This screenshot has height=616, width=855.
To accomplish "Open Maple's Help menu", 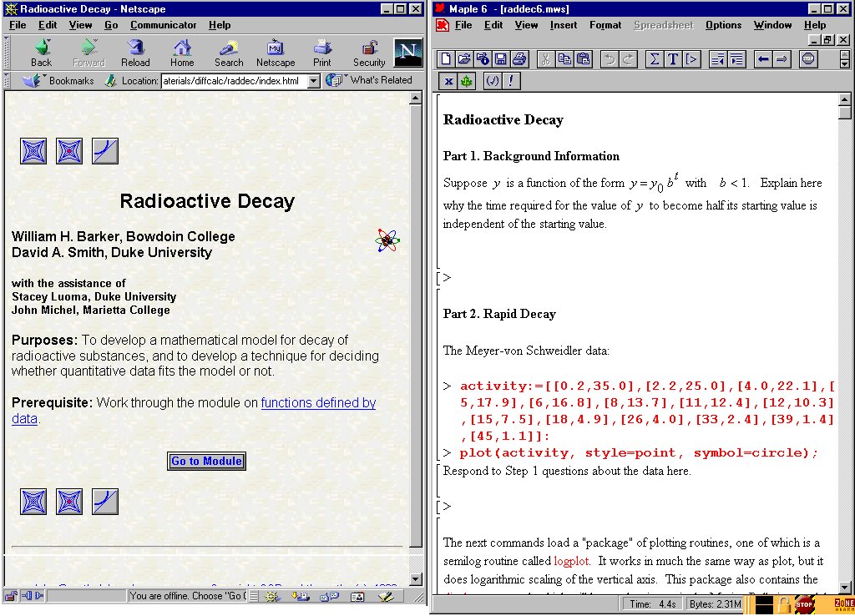I will [815, 25].
